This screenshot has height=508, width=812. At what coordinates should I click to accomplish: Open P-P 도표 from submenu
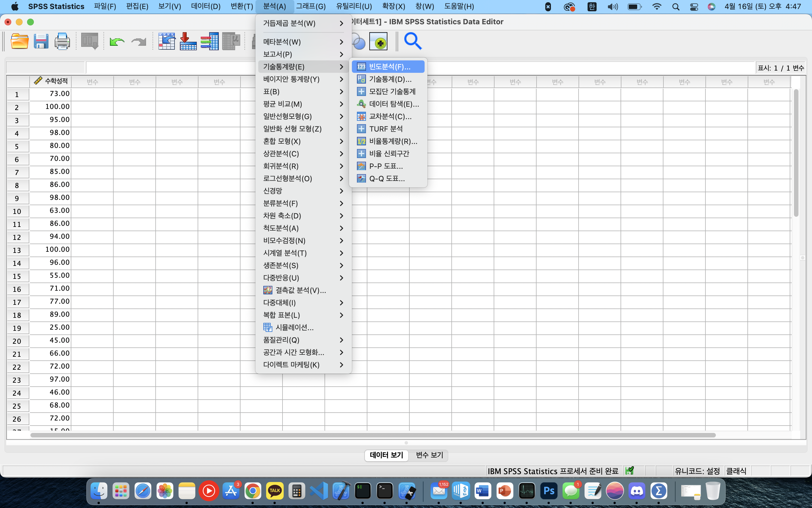388,166
